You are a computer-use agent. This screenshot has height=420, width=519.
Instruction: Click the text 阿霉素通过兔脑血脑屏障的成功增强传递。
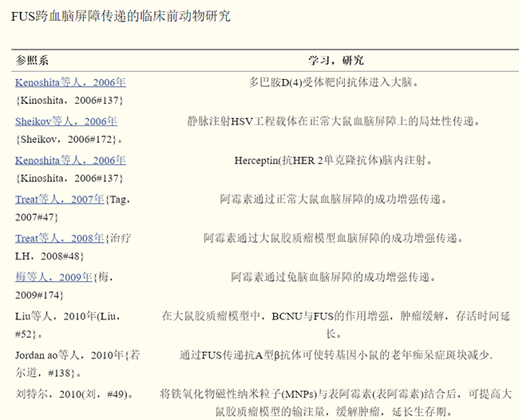pyautogui.click(x=334, y=277)
